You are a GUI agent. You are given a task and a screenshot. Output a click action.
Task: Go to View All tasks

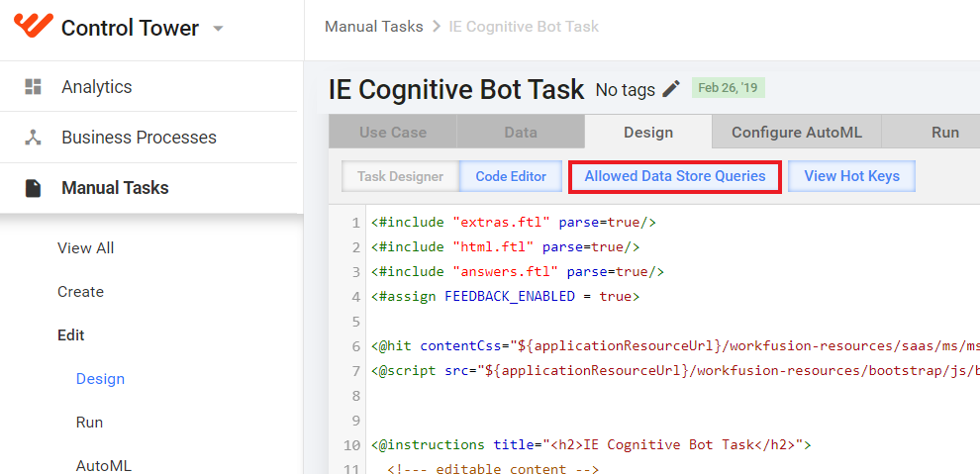point(85,248)
